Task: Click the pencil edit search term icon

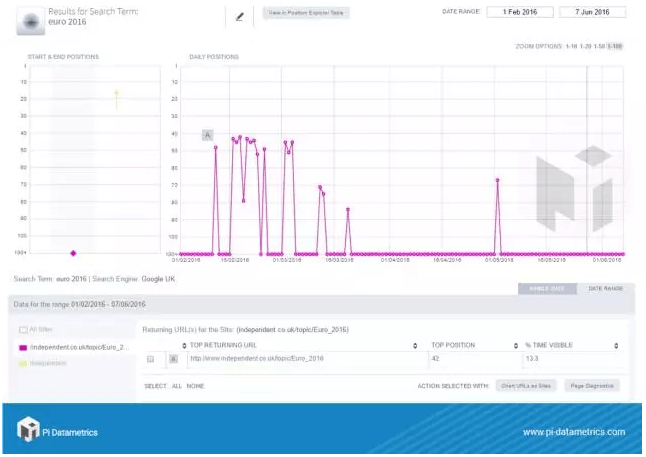Action: tap(239, 16)
